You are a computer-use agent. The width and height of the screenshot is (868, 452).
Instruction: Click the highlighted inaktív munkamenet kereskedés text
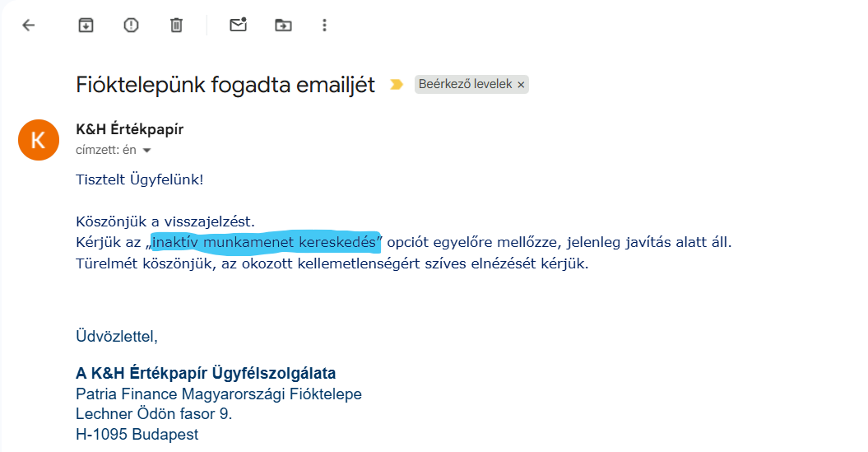click(x=264, y=243)
